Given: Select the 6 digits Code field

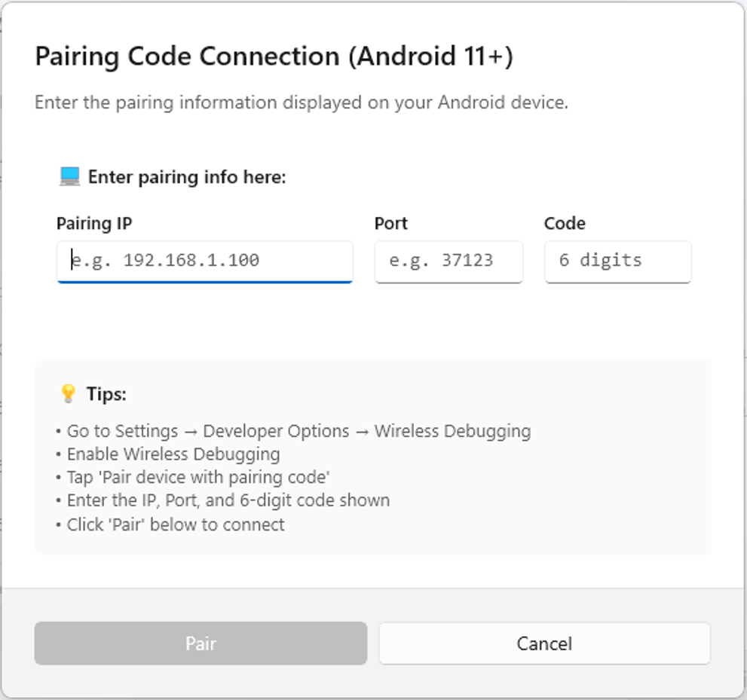Looking at the screenshot, I should click(617, 261).
